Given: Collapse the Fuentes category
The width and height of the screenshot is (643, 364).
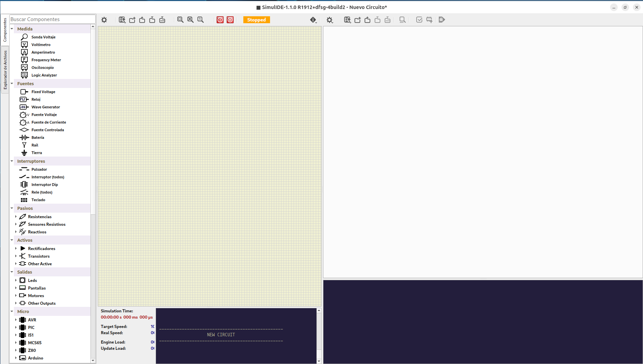Looking at the screenshot, I should pos(12,83).
